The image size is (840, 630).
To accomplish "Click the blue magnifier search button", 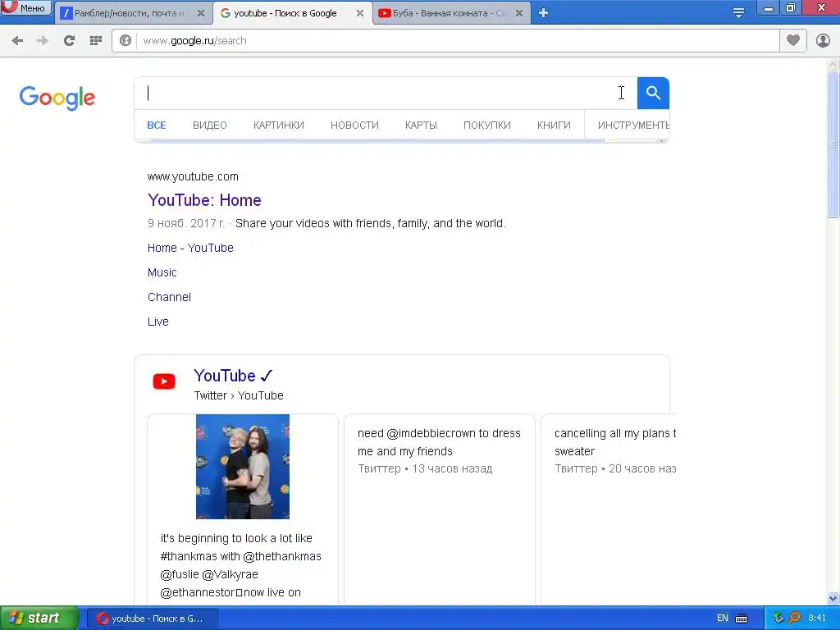I will coord(653,94).
